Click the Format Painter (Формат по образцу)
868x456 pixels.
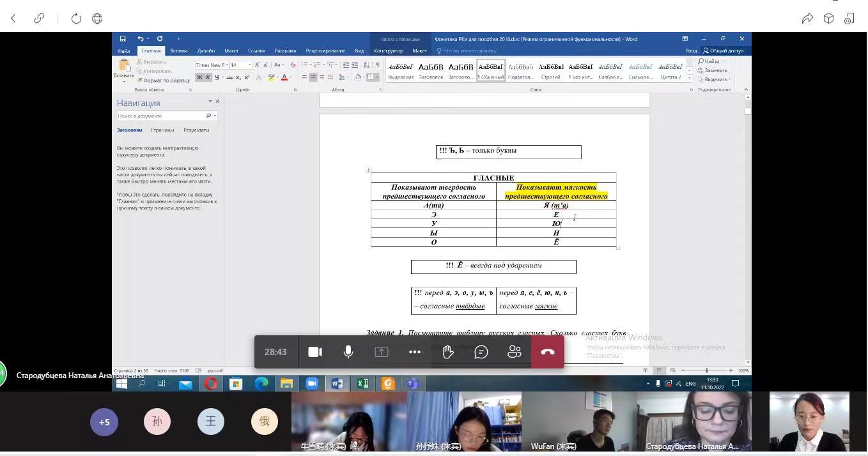[x=164, y=80]
